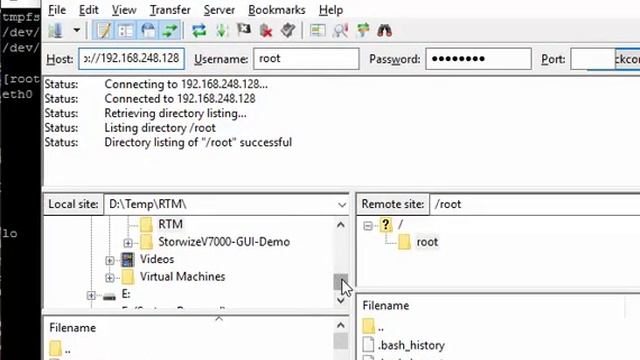
Task: Open Site Manager dropdown arrow
Action: pos(76,30)
